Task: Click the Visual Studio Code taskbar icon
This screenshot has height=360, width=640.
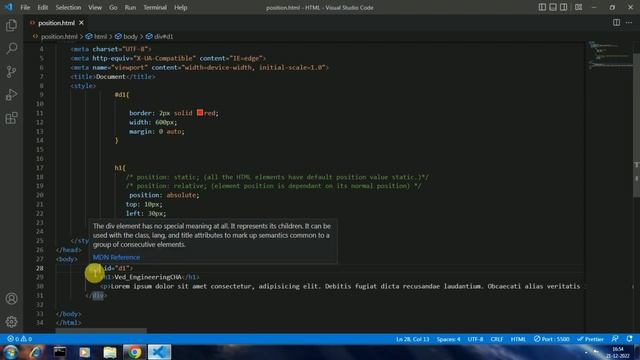Action: click(159, 352)
